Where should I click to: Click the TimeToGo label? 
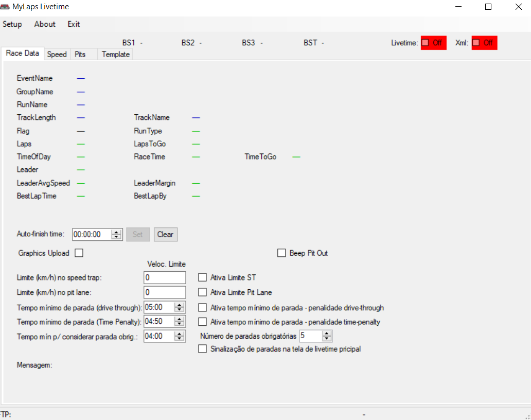pos(260,157)
